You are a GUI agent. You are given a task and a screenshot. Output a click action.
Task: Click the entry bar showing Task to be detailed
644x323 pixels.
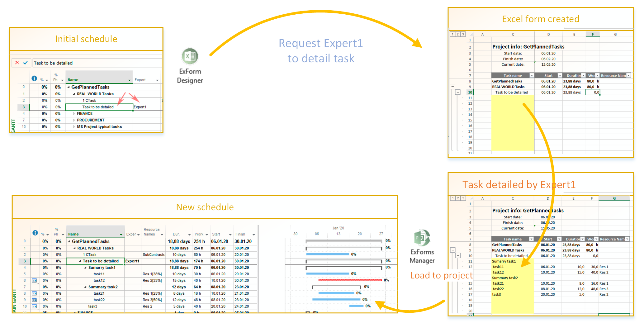(x=97, y=63)
